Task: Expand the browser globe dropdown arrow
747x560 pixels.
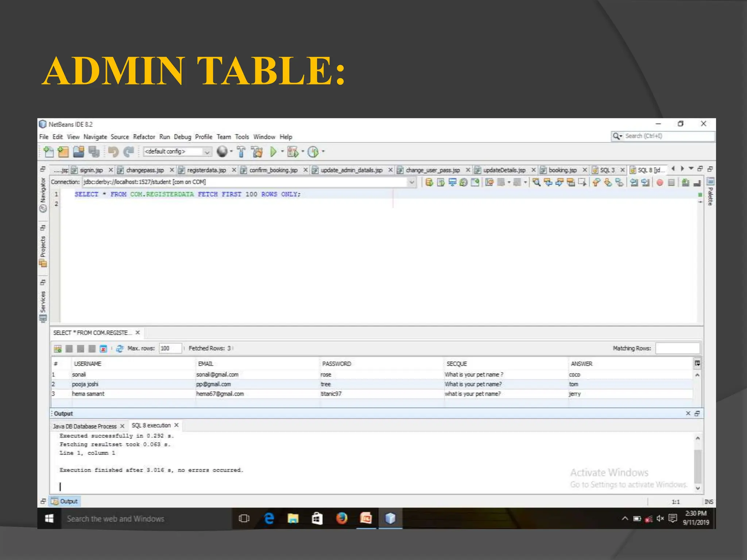Action: click(x=231, y=151)
